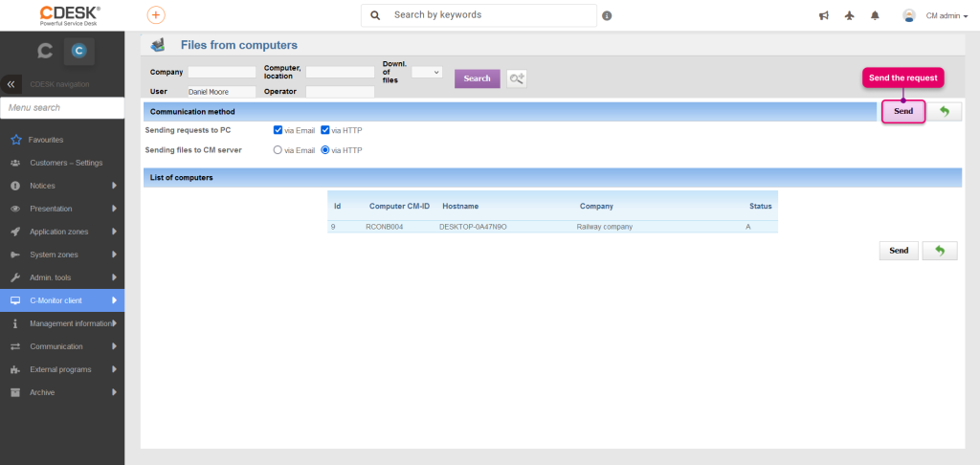Click the User field with Daniel Moore
This screenshot has width=980, height=465.
tap(222, 92)
